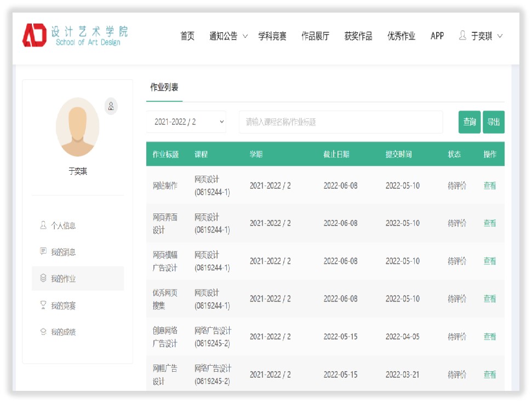Select the 作业列表 tab
The height and width of the screenshot is (404, 532).
pyautogui.click(x=164, y=88)
